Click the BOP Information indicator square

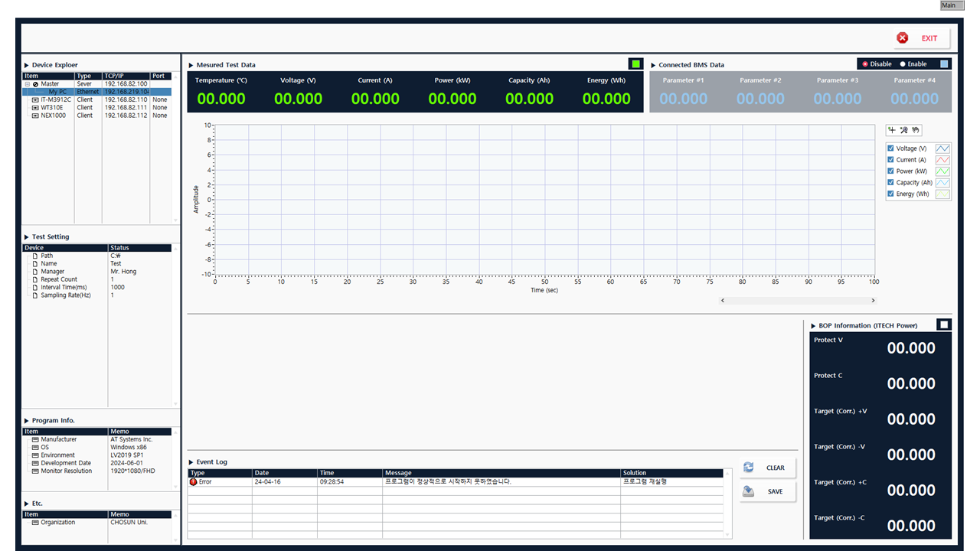coord(944,324)
